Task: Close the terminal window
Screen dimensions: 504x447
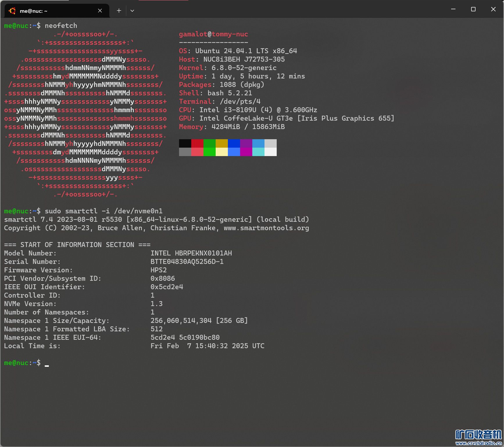Action: tap(493, 9)
